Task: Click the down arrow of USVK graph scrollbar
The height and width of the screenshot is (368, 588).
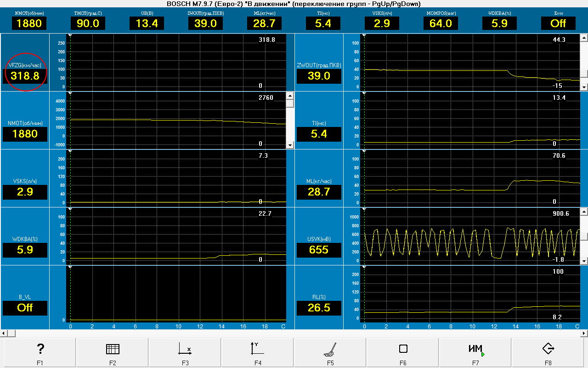Action: (584, 261)
